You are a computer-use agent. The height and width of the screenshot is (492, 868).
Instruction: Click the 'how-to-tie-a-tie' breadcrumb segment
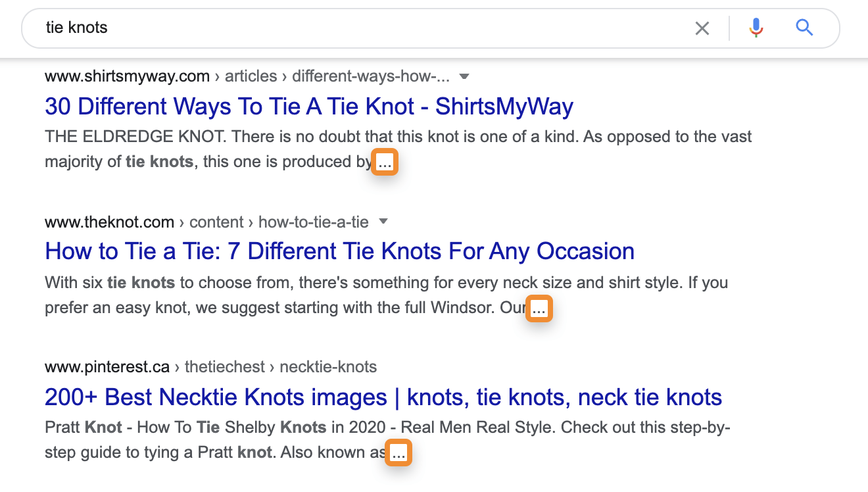pyautogui.click(x=314, y=222)
